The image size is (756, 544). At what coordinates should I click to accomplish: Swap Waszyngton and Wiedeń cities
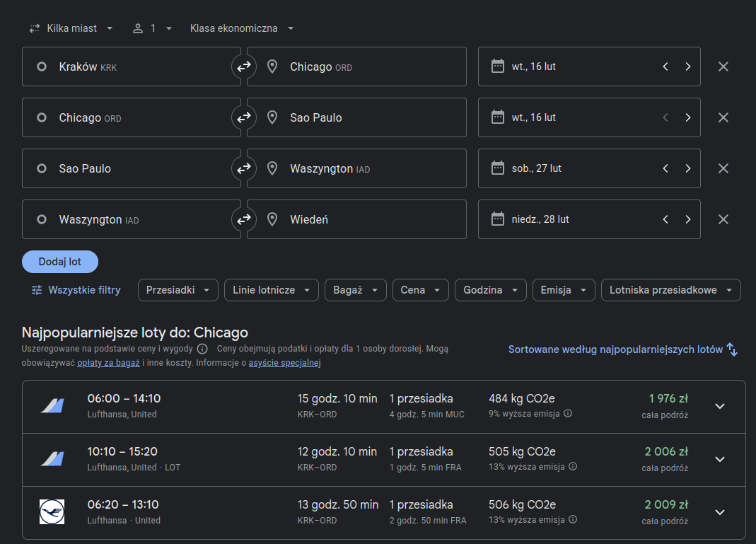(x=244, y=219)
